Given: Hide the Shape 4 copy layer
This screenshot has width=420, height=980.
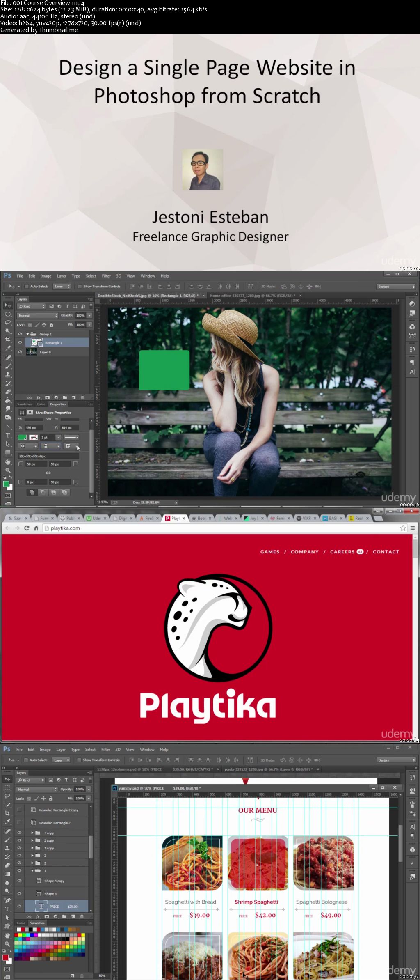Looking at the screenshot, I should coord(19,881).
